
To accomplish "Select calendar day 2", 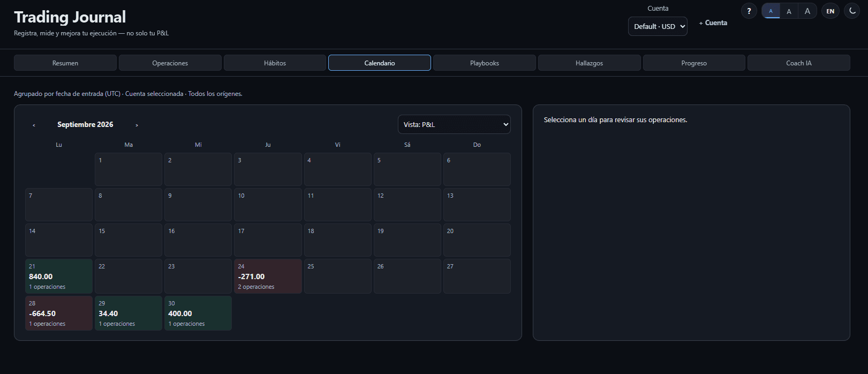I will pyautogui.click(x=198, y=169).
